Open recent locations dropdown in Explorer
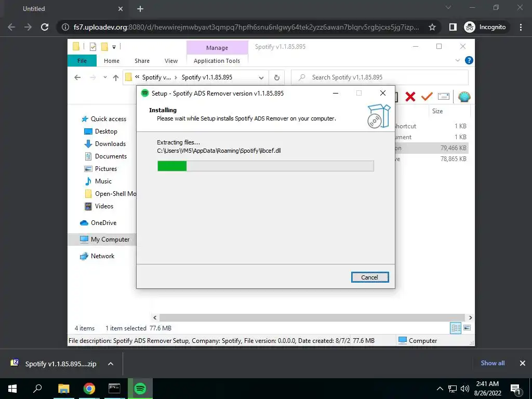This screenshot has width=532, height=399. point(105,77)
